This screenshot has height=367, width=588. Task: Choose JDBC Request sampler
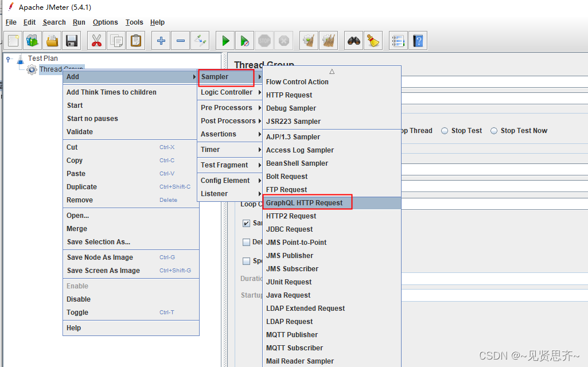click(x=332, y=229)
